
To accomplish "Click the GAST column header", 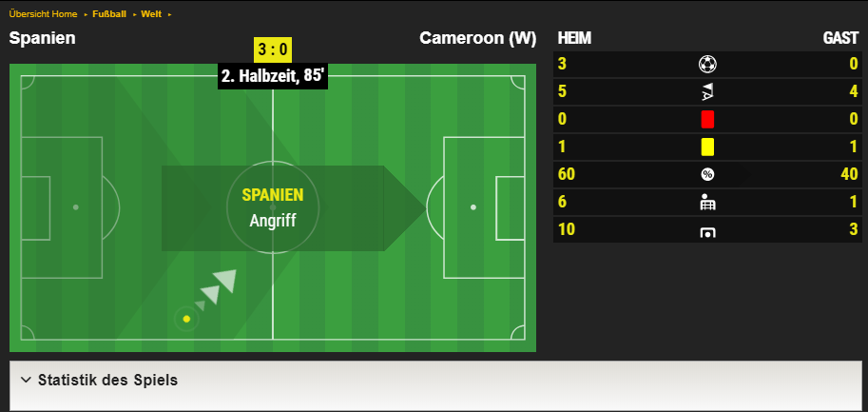I will click(x=840, y=38).
